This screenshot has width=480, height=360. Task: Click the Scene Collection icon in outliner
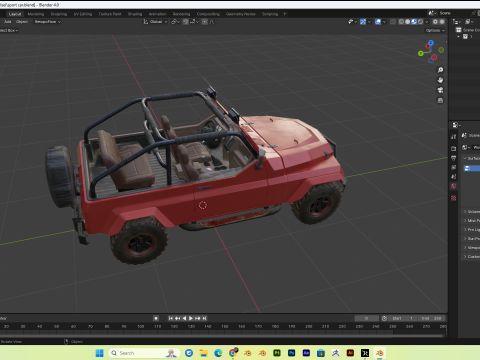(459, 30)
